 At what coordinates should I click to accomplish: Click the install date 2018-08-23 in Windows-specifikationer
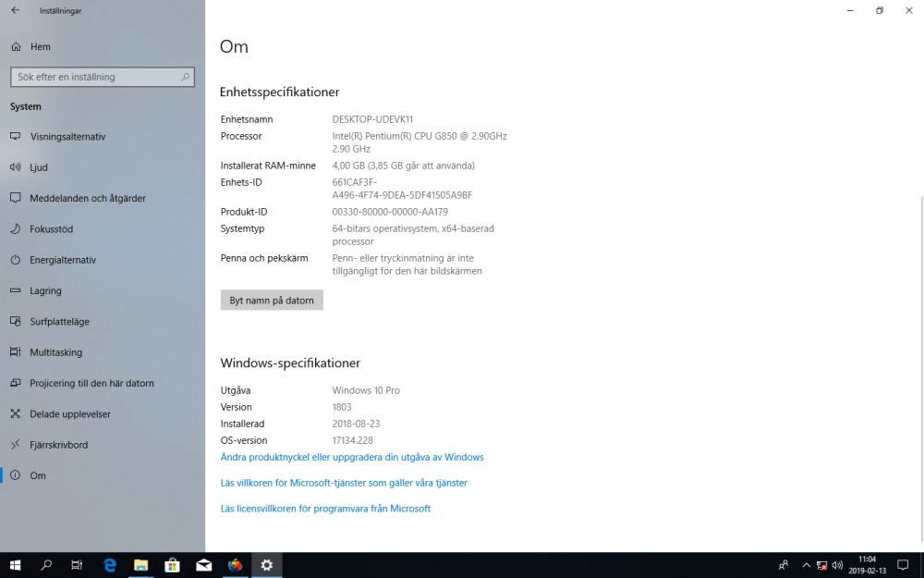tap(356, 424)
